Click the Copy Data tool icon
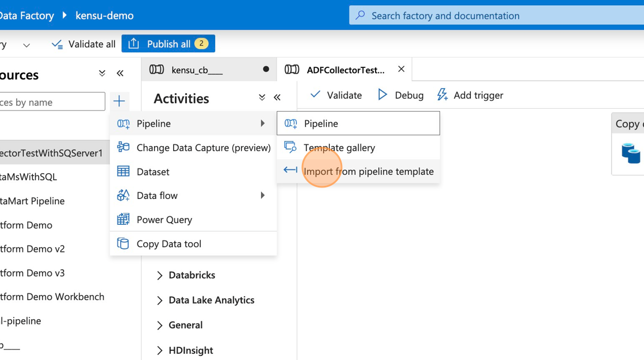 [123, 243]
